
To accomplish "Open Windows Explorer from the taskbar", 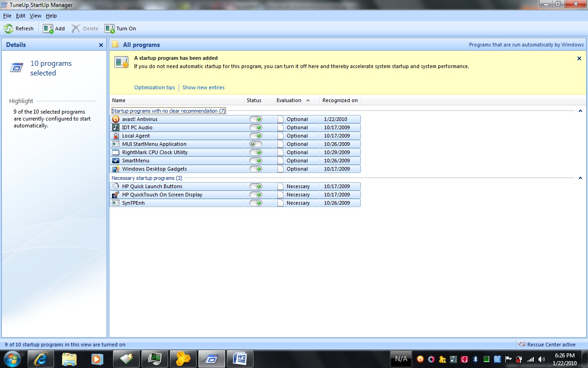I will click(69, 359).
